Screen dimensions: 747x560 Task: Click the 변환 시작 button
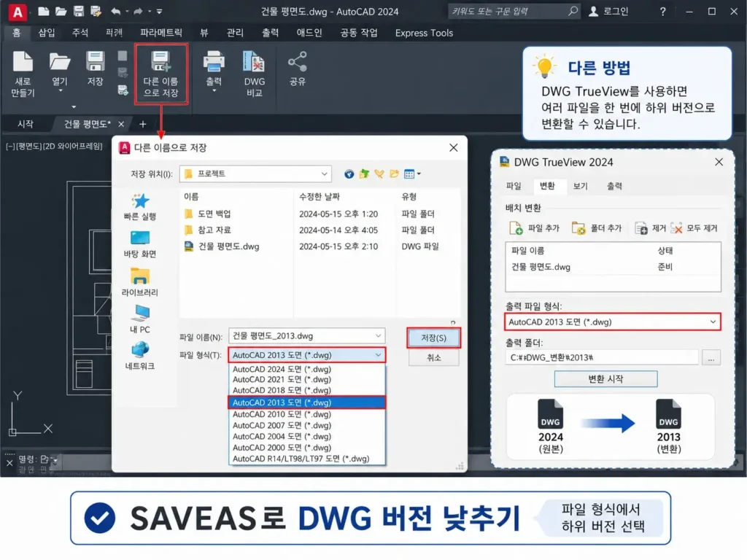pyautogui.click(x=605, y=379)
